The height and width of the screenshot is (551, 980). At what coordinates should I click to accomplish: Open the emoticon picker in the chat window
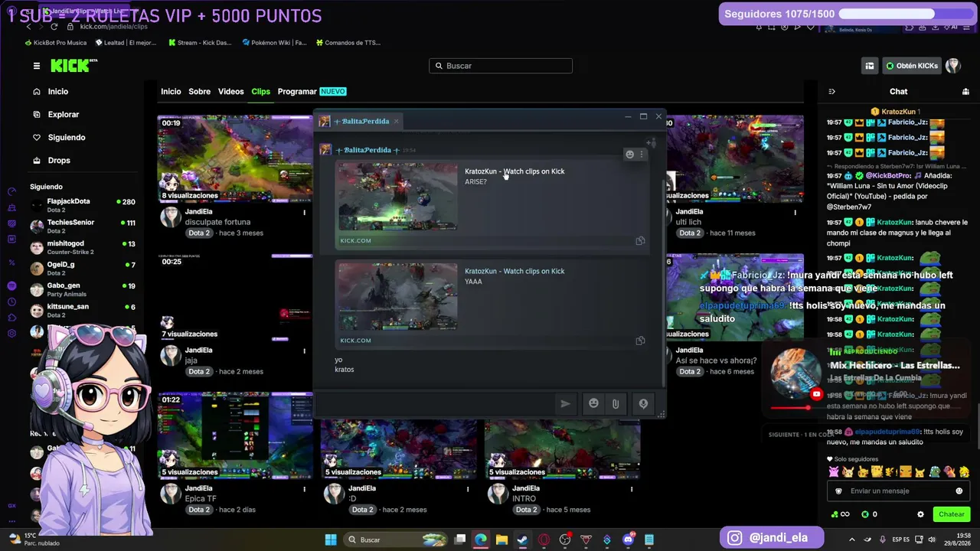click(593, 403)
